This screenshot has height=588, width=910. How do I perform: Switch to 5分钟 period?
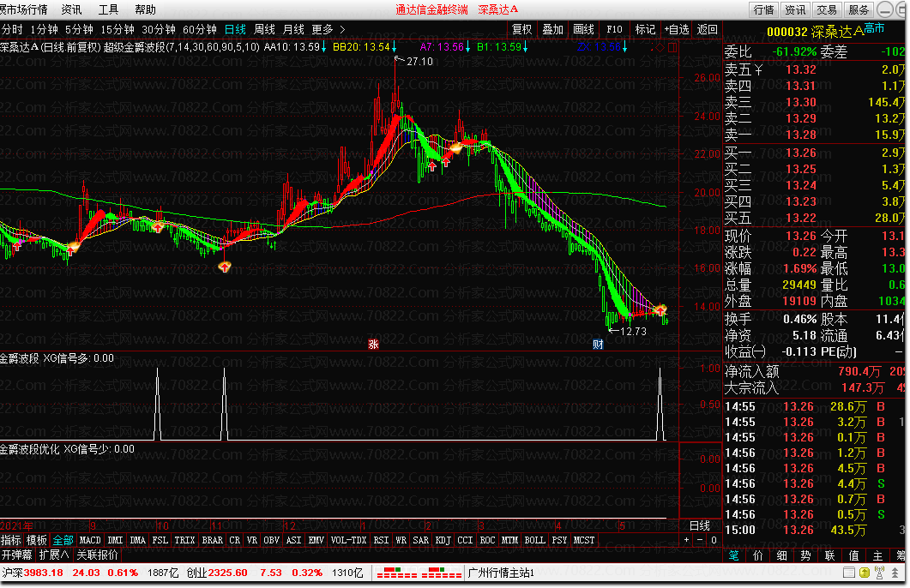(79, 30)
